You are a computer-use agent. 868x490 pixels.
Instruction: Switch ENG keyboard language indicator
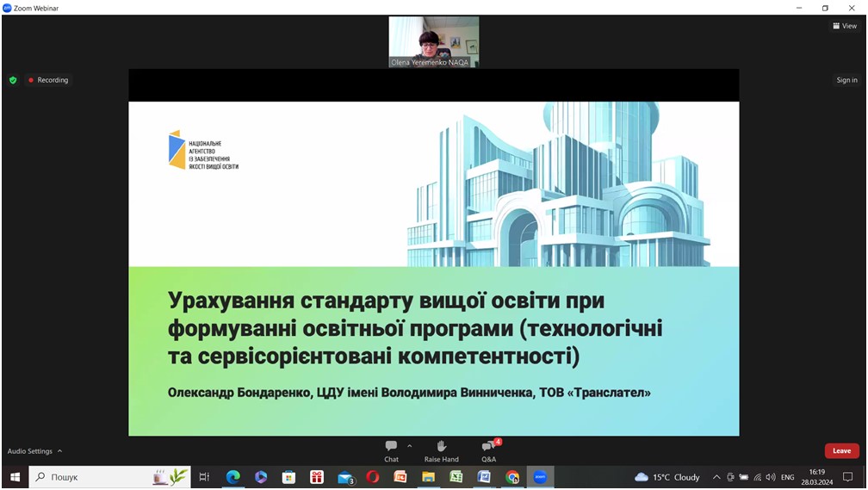click(787, 477)
